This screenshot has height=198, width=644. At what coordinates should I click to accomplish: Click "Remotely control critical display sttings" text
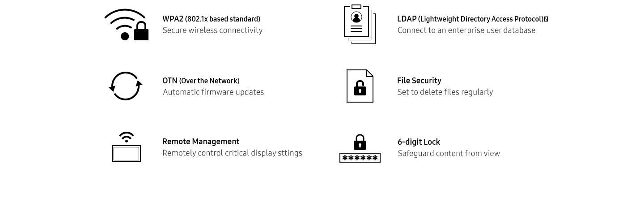click(x=232, y=153)
